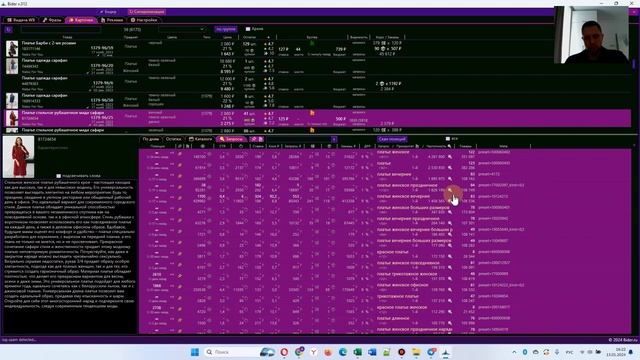Select the keyword 'платье женское офисное'
Viewport: 640px width, 360px height.
(x=402, y=285)
